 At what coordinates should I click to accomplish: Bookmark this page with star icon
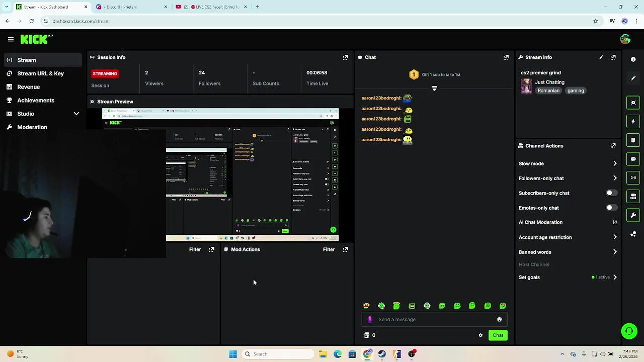[596, 21]
